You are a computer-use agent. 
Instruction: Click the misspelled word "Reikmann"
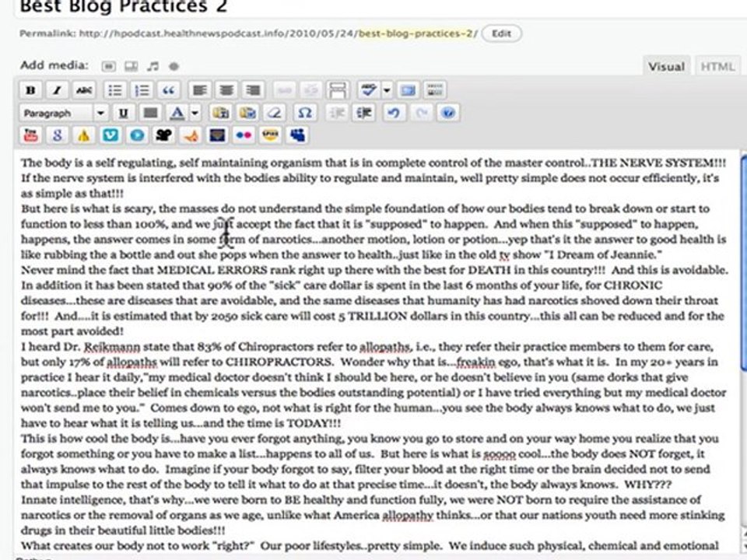tap(112, 347)
